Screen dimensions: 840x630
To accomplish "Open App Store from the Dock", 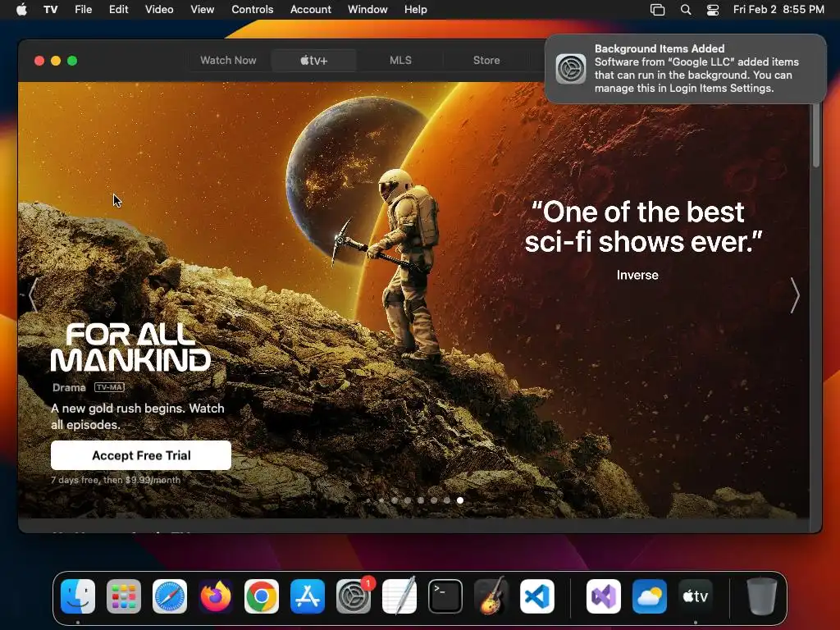I will point(308,596).
